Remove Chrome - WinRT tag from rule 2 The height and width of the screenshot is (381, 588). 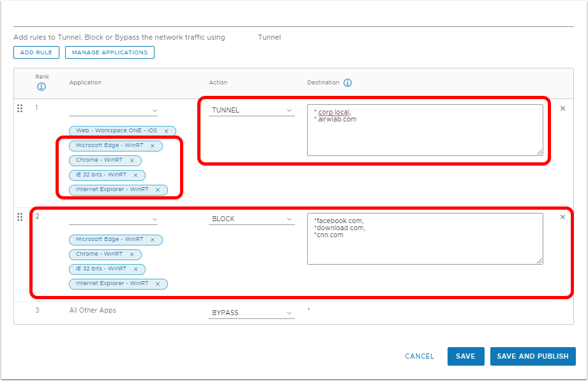[x=132, y=254]
